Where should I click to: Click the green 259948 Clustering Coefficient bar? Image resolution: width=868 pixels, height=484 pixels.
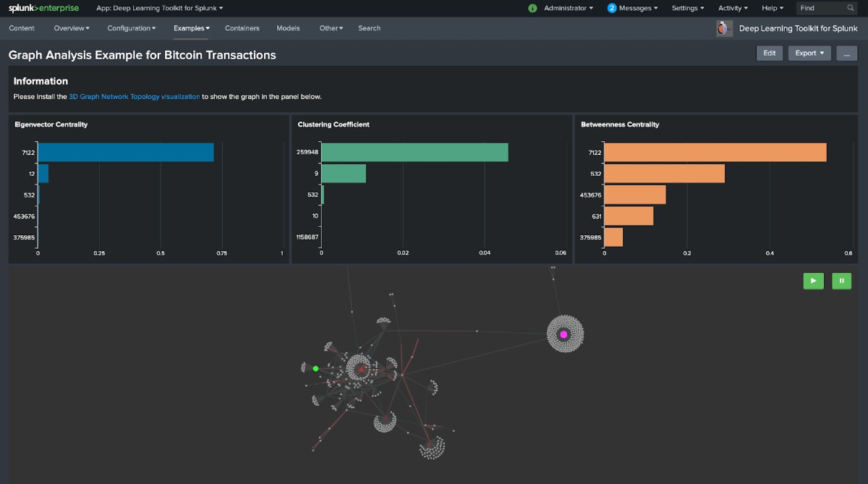click(414, 153)
